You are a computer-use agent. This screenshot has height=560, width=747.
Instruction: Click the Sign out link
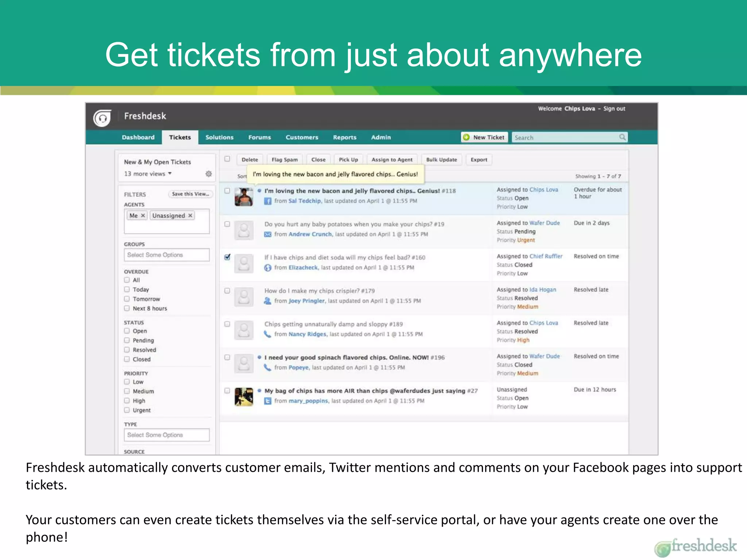(x=614, y=109)
